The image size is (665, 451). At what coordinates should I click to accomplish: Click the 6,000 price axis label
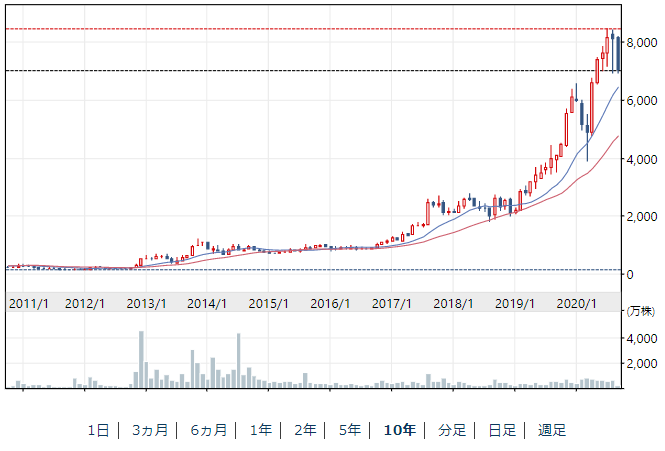pyautogui.click(x=642, y=101)
